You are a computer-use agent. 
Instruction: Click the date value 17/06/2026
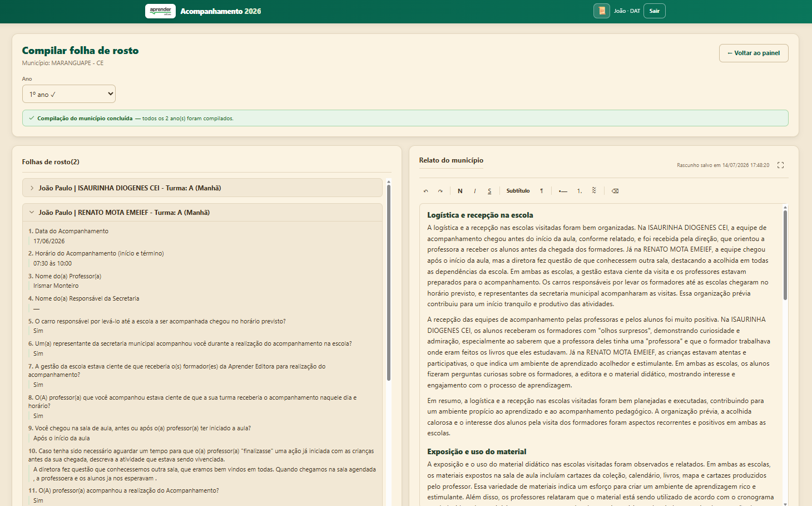click(x=49, y=241)
